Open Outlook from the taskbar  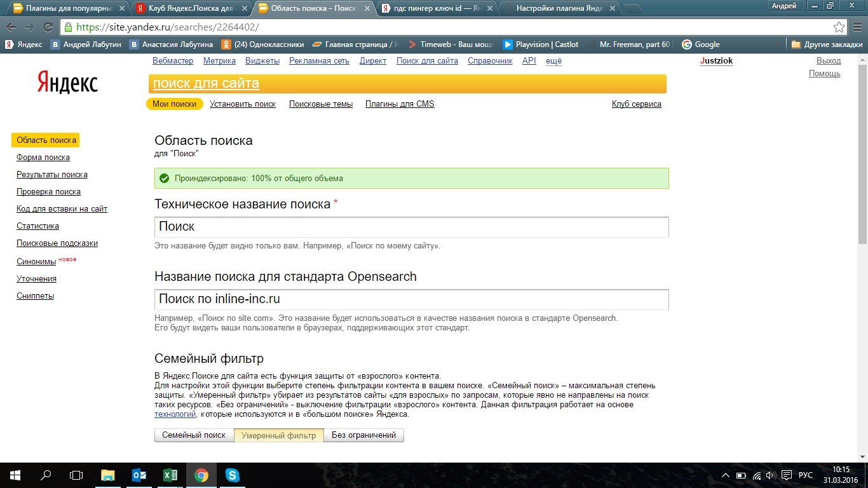[139, 475]
